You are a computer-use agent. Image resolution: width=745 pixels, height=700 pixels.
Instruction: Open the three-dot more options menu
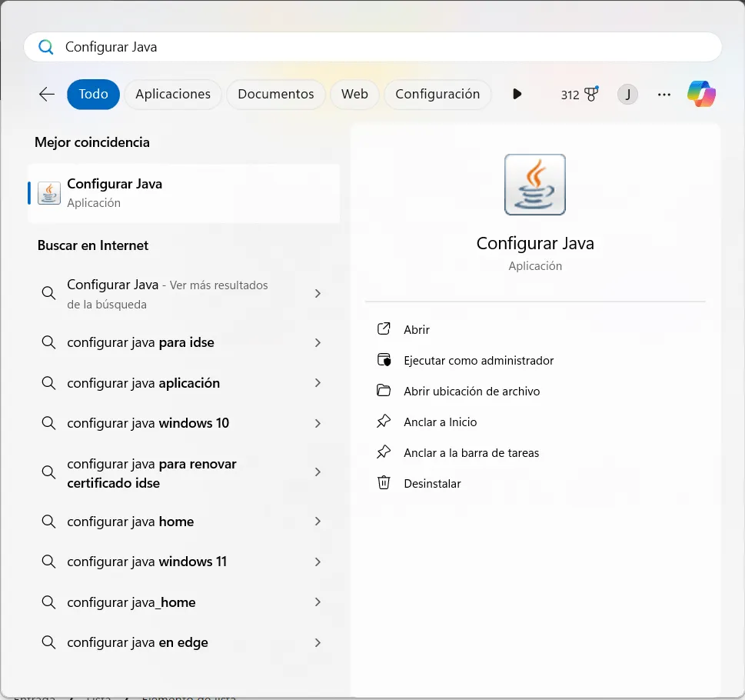pyautogui.click(x=664, y=95)
